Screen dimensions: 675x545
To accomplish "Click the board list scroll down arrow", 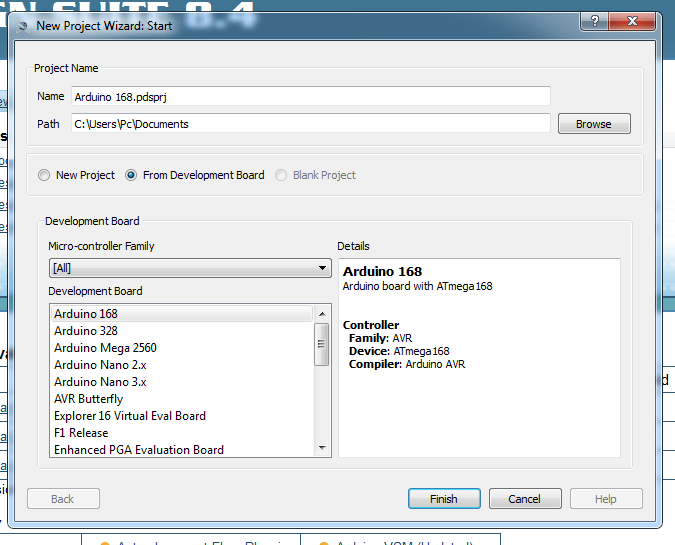I will [322, 448].
